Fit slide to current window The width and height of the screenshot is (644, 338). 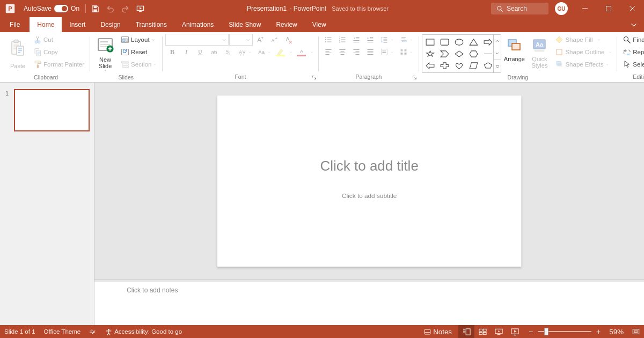pyautogui.click(x=636, y=332)
